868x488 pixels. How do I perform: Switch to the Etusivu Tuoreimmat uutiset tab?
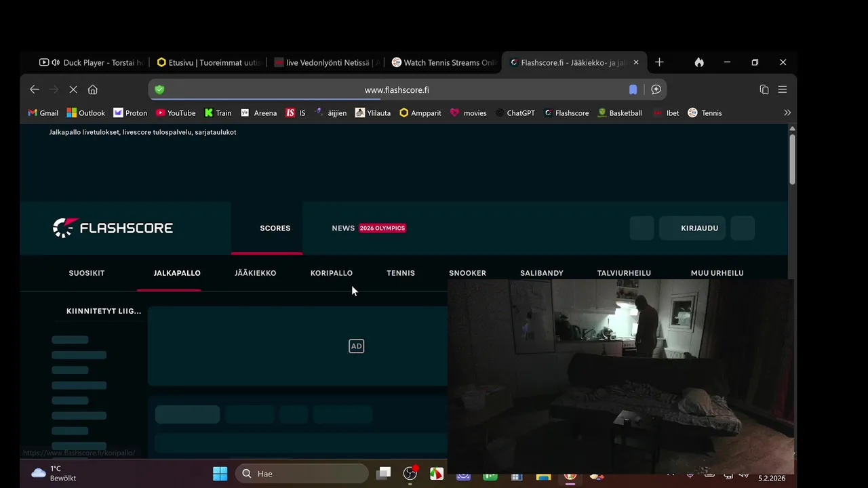(209, 62)
